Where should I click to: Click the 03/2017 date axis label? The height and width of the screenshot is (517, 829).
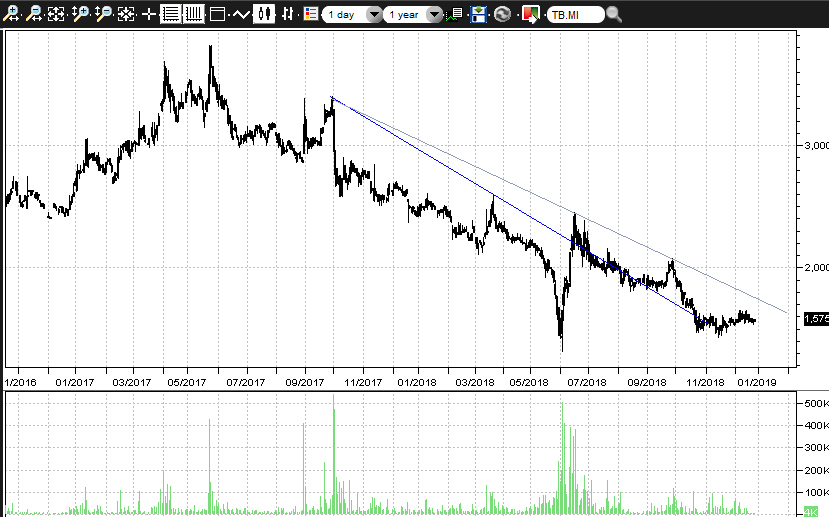(x=132, y=382)
